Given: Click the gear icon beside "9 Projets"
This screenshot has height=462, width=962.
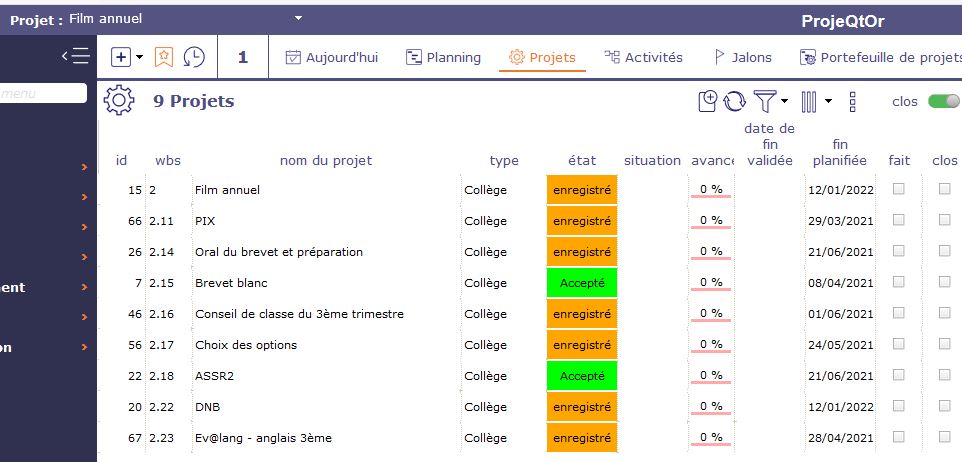Looking at the screenshot, I should (119, 101).
